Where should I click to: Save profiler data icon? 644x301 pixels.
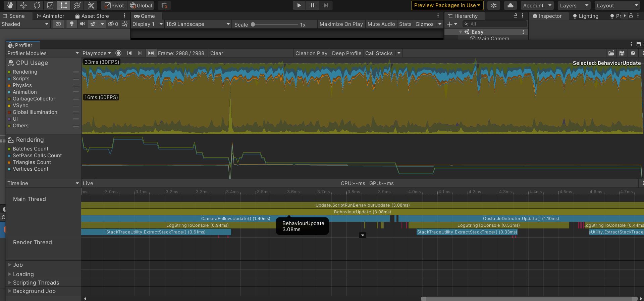click(622, 53)
